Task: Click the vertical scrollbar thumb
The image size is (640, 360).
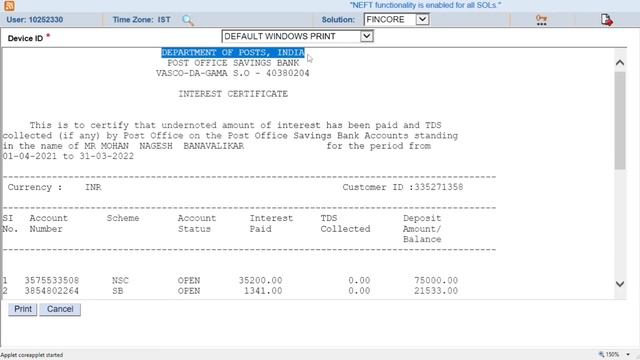Action: tap(620, 120)
